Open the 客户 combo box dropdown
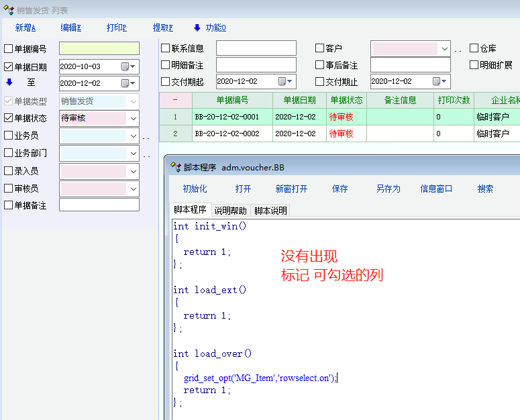Viewport: 520px width, 420px height. [x=444, y=48]
